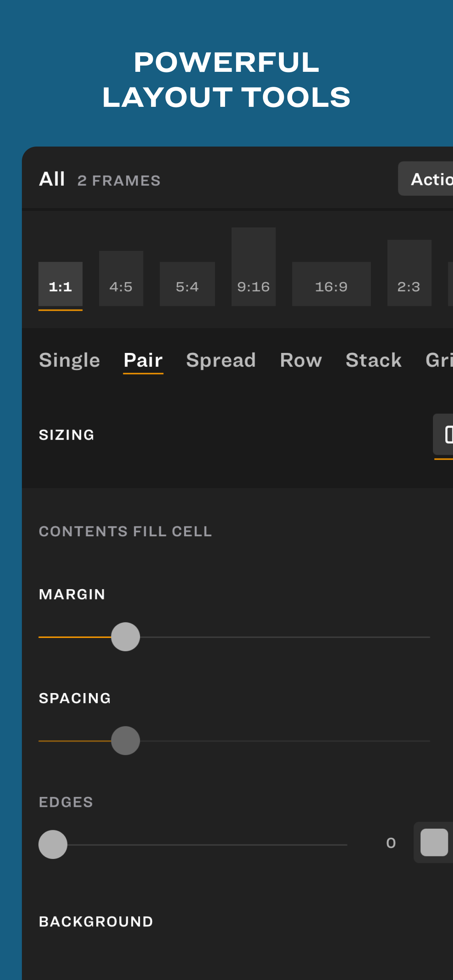Open the Spread layout tab
The width and height of the screenshot is (453, 980).
tap(221, 360)
